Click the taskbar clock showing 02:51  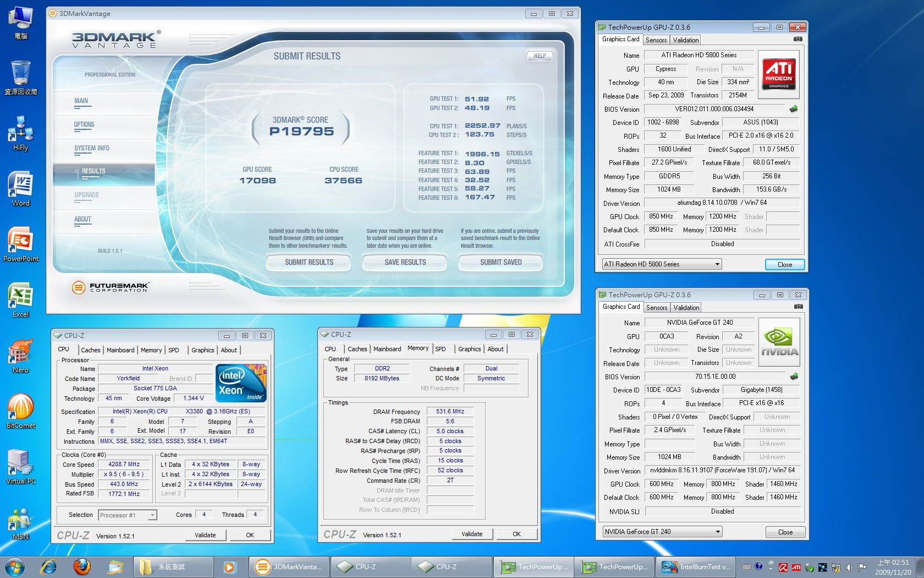pyautogui.click(x=893, y=567)
